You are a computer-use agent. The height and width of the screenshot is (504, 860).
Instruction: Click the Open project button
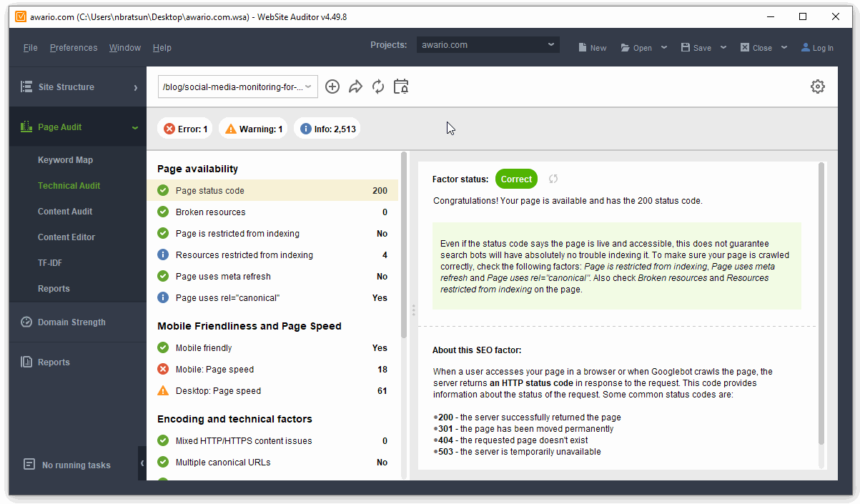[636, 48]
